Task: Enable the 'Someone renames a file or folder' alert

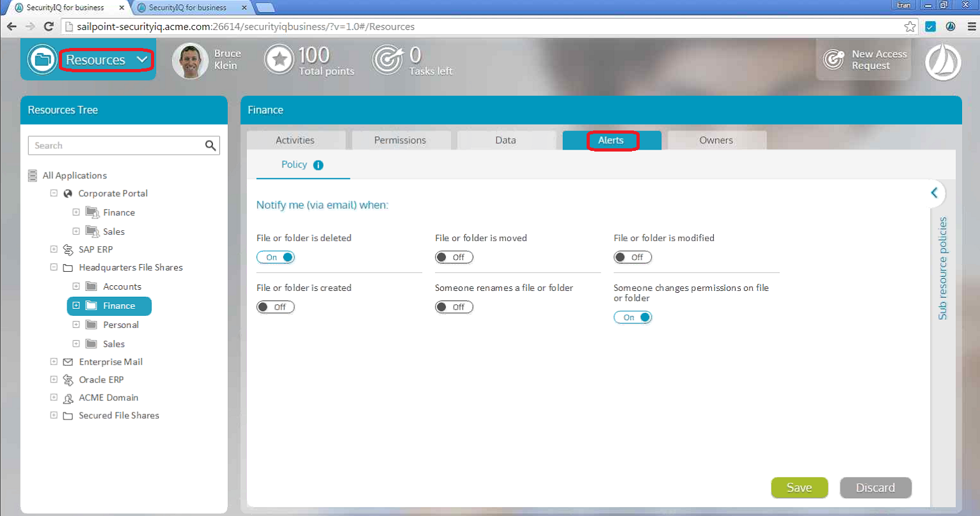Action: [x=454, y=307]
